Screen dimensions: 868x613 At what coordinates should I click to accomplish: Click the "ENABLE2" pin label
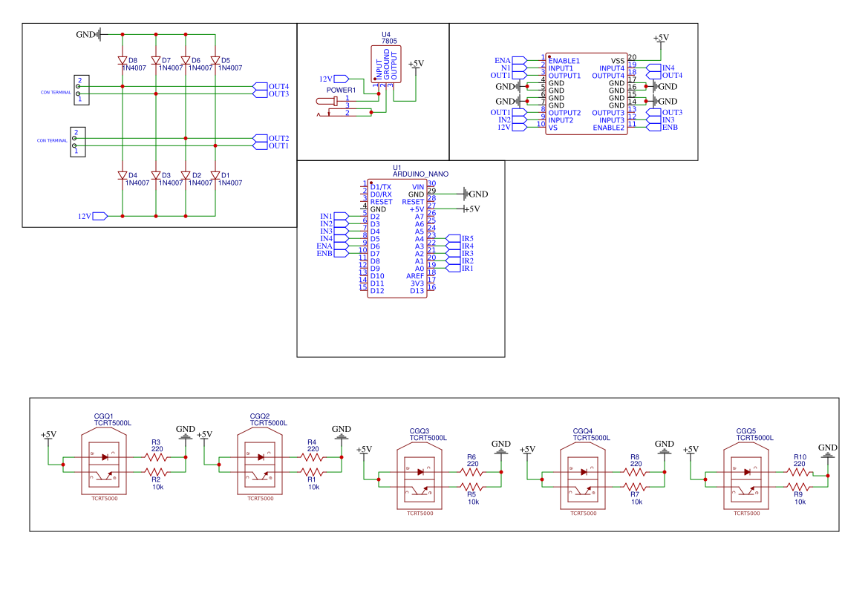point(608,128)
